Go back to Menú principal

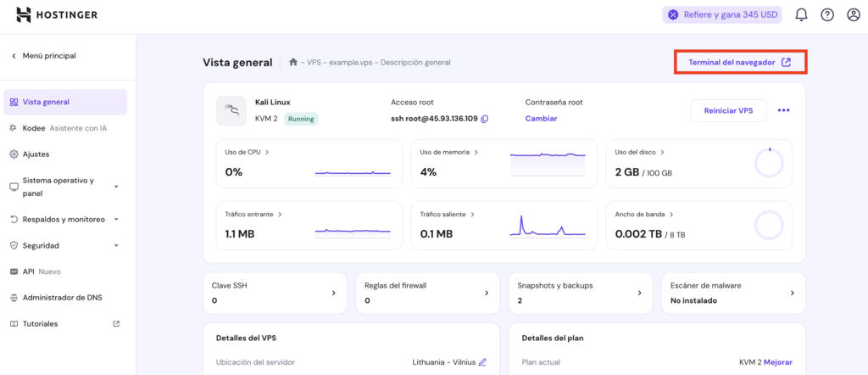[x=48, y=56]
